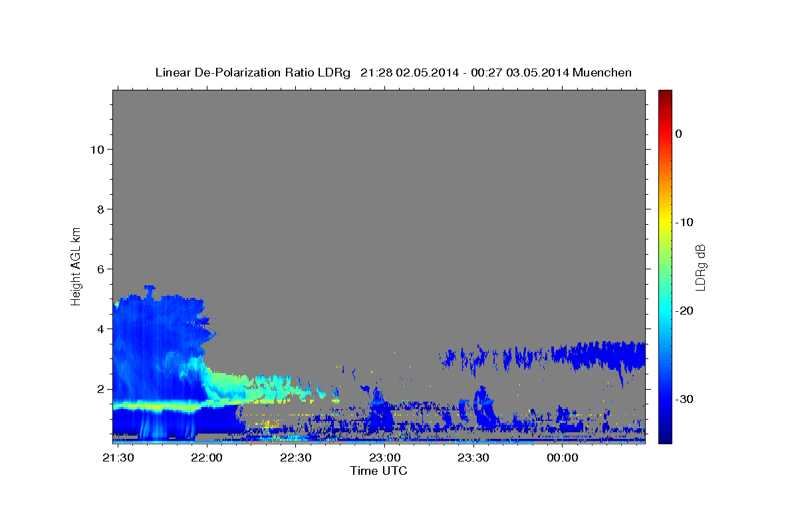Click the 'Time UTC' axis label

378,471
